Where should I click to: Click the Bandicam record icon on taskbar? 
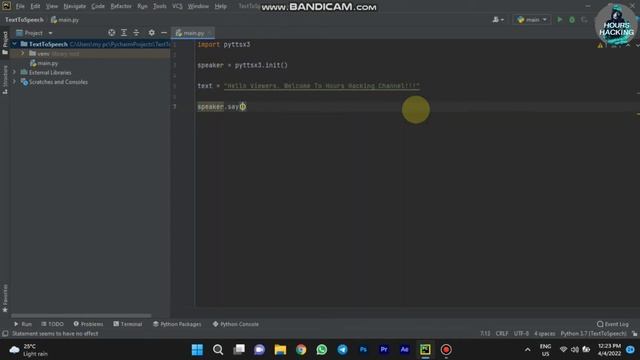click(x=446, y=350)
